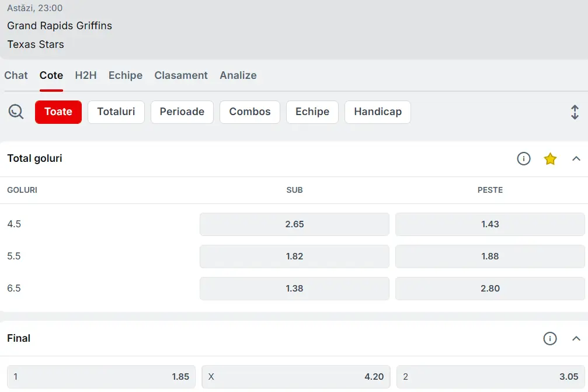588x392 pixels.
Task: Click the Grand Rapids Griffins team name
Action: [60, 26]
